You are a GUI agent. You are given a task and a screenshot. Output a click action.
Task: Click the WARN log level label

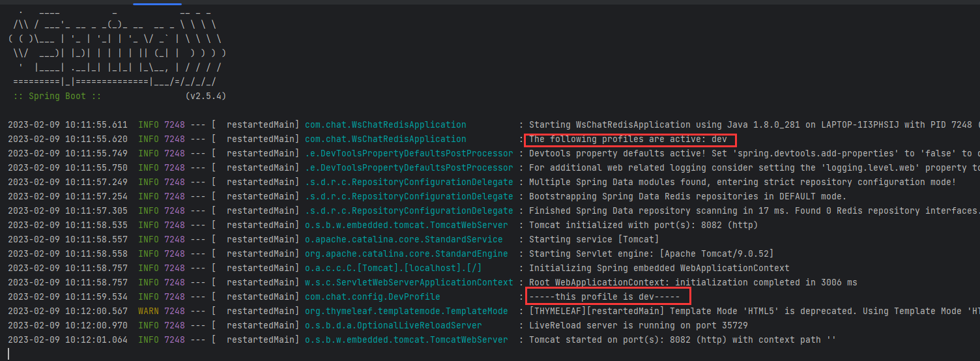click(149, 311)
